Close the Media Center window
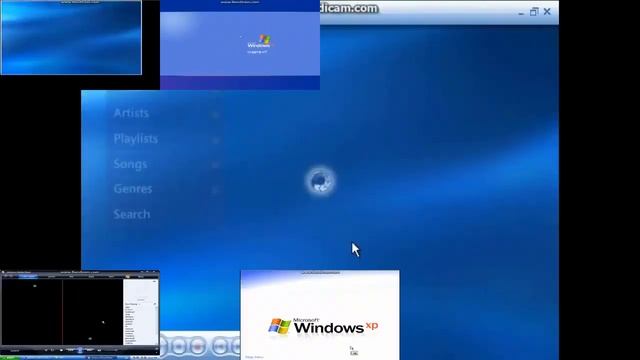 [547, 12]
